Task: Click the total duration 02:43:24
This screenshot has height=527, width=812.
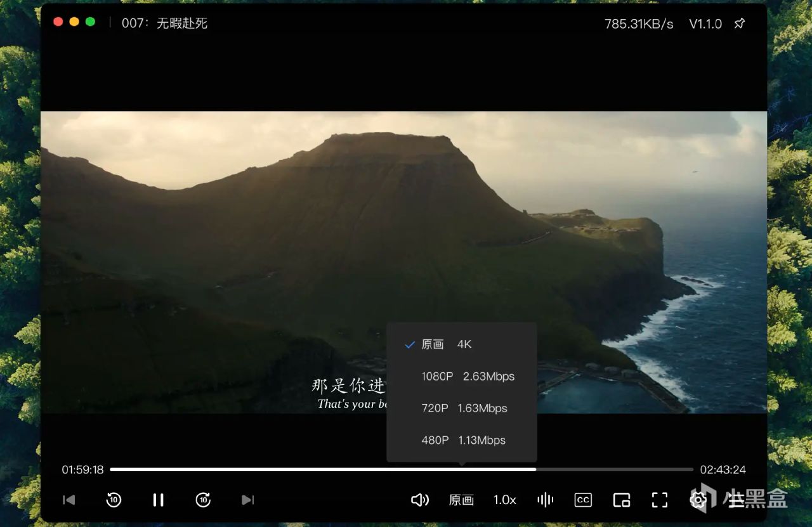Action: 723,470
